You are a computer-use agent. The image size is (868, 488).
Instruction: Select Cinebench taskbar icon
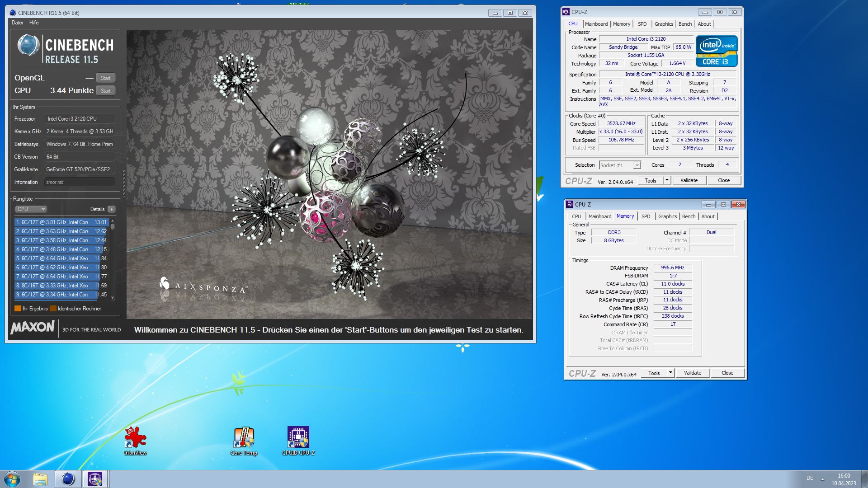coord(68,479)
